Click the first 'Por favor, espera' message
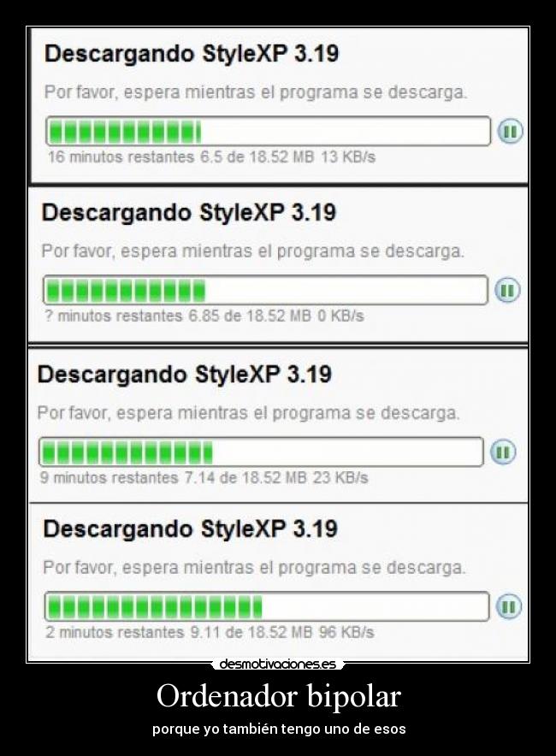This screenshot has width=556, height=756. [x=256, y=92]
